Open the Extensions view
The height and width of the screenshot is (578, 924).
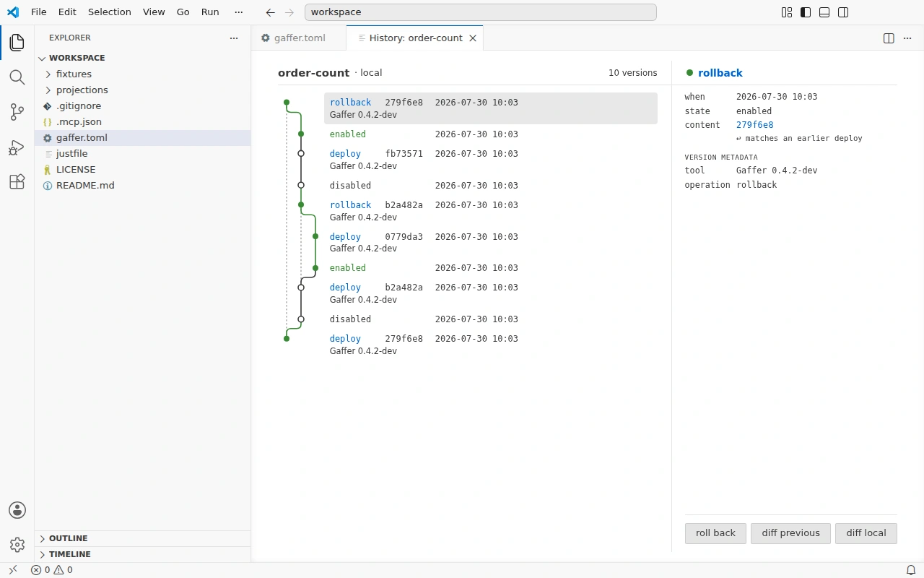coord(17,182)
